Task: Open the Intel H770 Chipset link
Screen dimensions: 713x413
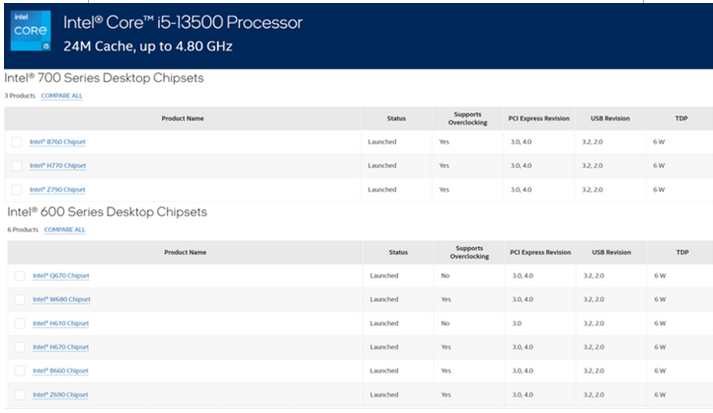Action: 58,166
